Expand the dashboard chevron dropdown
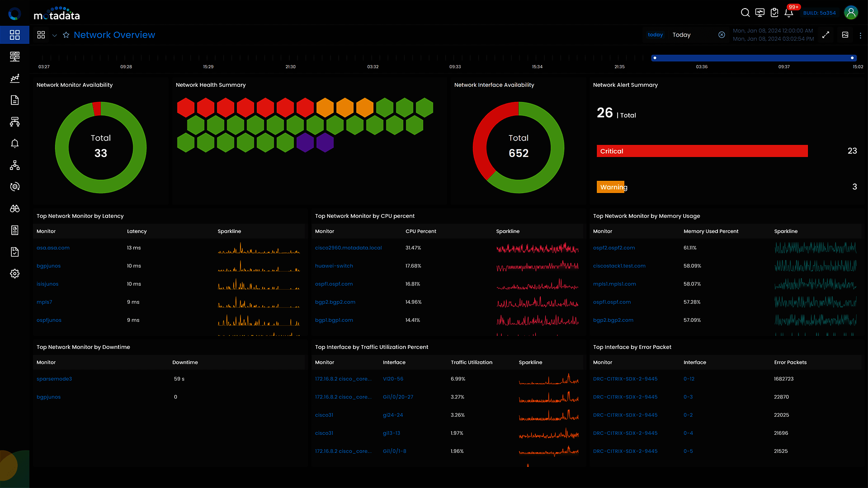Image resolution: width=868 pixels, height=488 pixels. pyautogui.click(x=55, y=35)
